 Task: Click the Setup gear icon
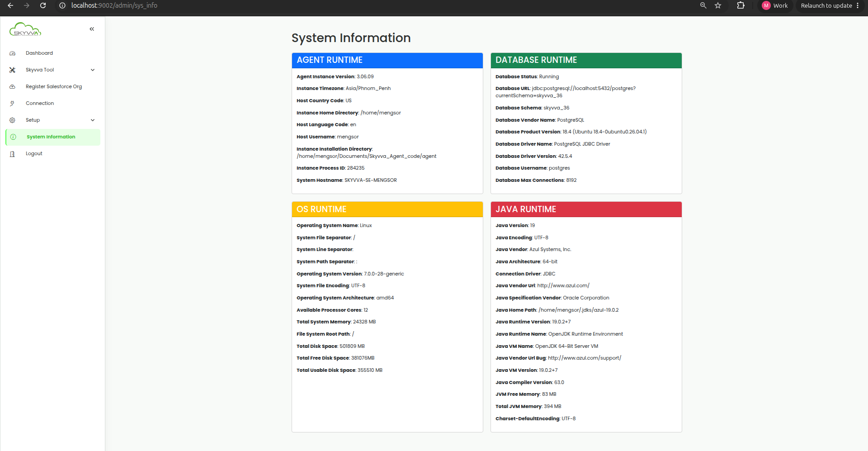tap(12, 120)
